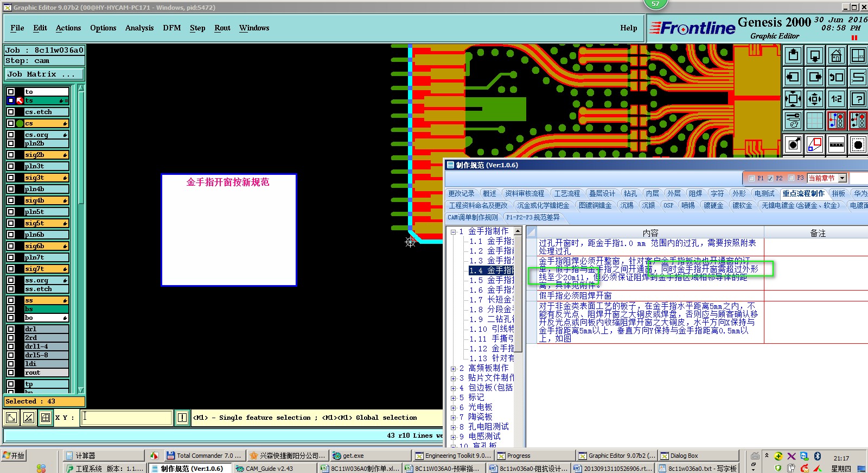Check the P3 checkbox
The width and height of the screenshot is (868, 473).
(791, 178)
